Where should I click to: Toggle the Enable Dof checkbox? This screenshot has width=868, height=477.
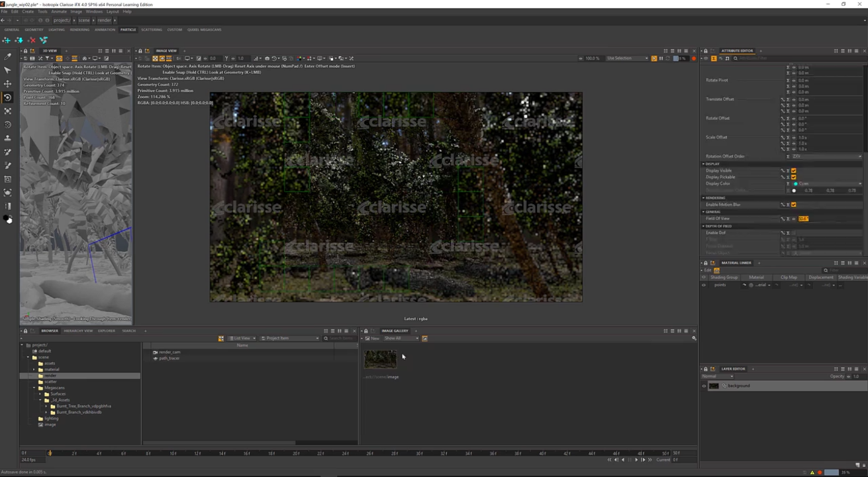(x=793, y=233)
